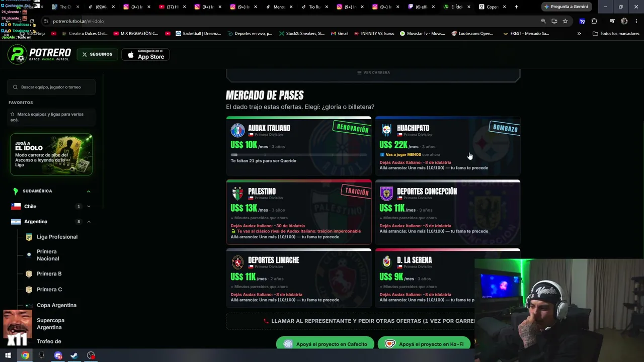Switch to the El Ídolo browser tab
Viewport: 644px width, 362px height.
point(457,7)
